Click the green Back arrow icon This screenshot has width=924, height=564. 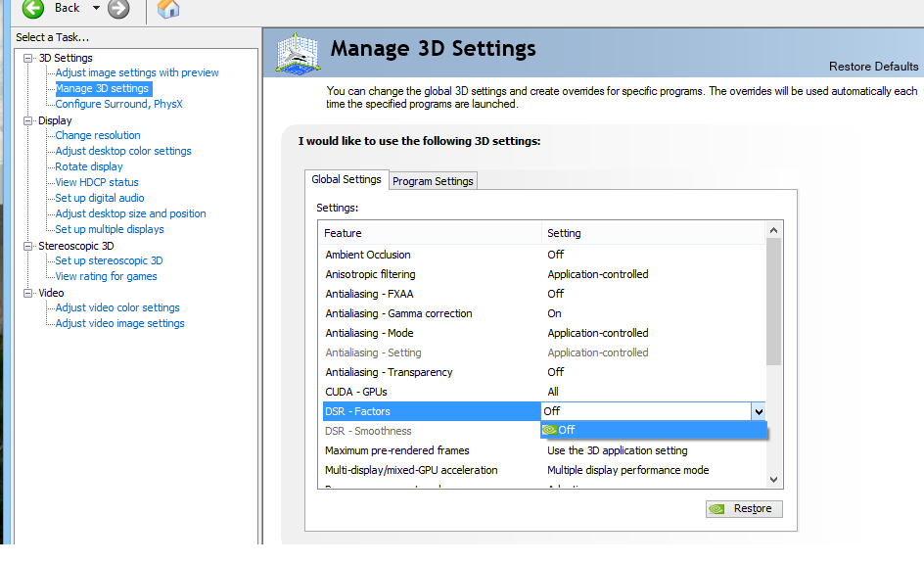(33, 8)
